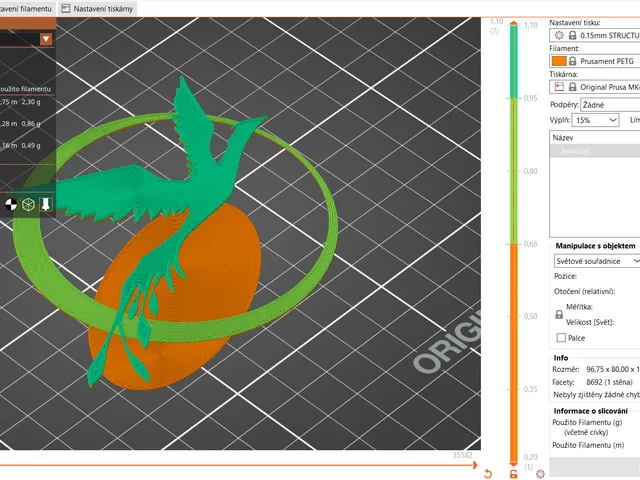Click lower thumb of vertical layer slider
This screenshot has height=480, width=640.
(x=514, y=464)
